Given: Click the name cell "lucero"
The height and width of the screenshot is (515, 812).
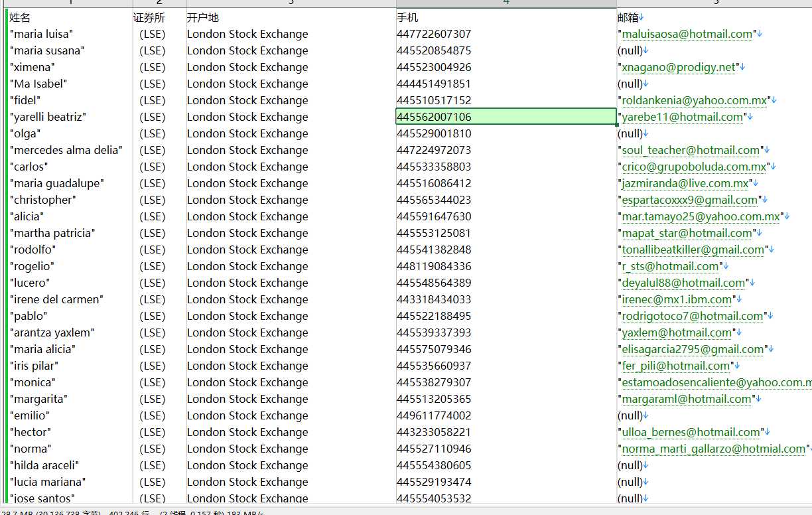Looking at the screenshot, I should pyautogui.click(x=29, y=283).
